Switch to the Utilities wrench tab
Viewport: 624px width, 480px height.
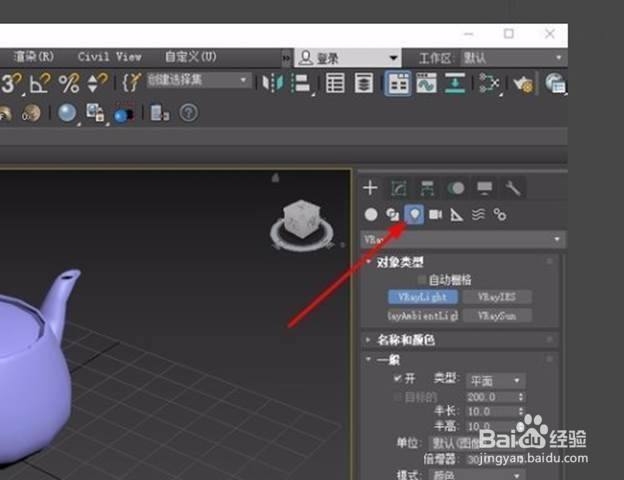point(513,188)
